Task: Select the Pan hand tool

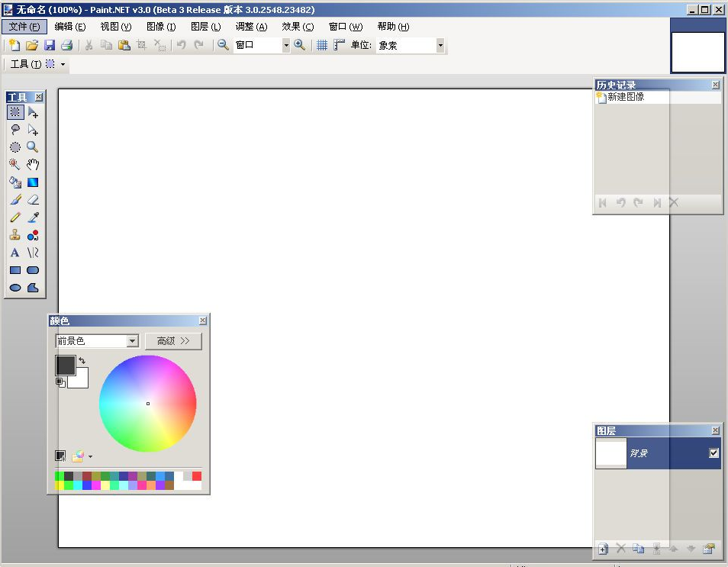Action: (x=33, y=164)
